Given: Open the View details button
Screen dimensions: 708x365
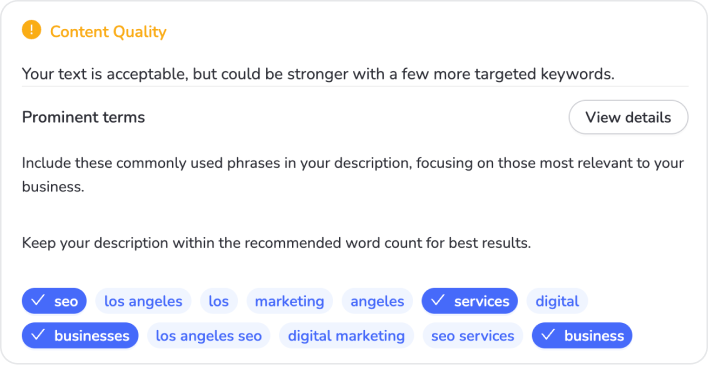Looking at the screenshot, I should tap(628, 117).
